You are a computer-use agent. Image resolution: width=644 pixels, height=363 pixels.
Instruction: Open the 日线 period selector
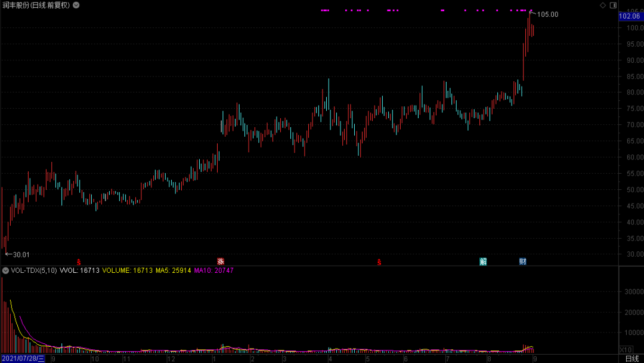[x=632, y=359]
